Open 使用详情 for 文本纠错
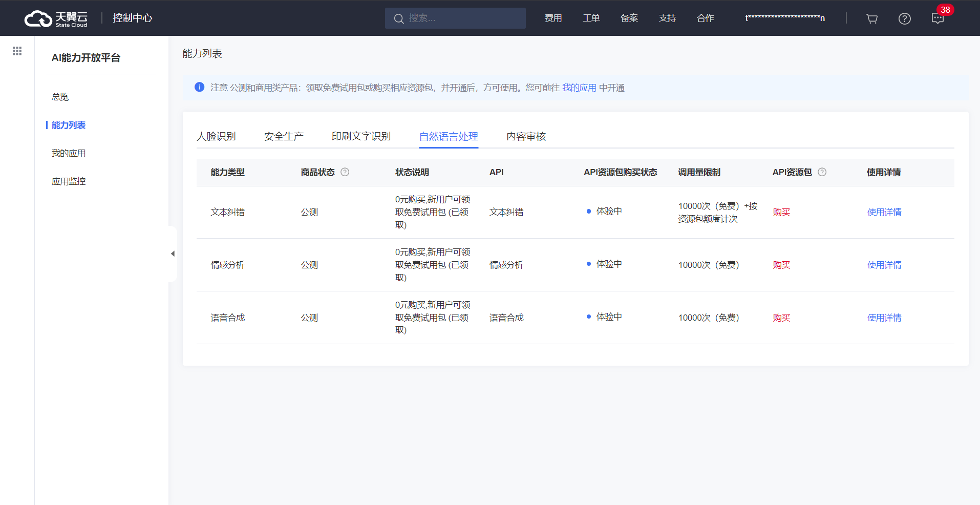Image resolution: width=980 pixels, height=505 pixels. coord(884,212)
